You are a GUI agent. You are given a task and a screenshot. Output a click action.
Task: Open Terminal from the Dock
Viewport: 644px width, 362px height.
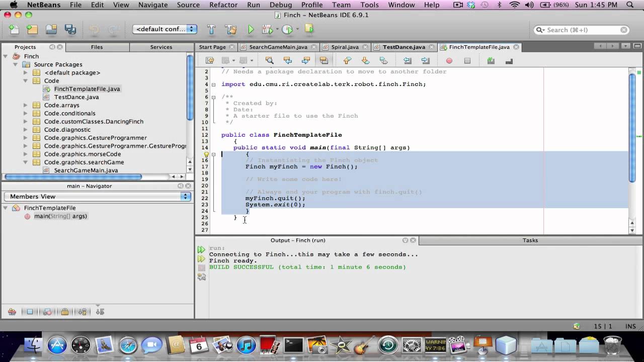coord(293,345)
